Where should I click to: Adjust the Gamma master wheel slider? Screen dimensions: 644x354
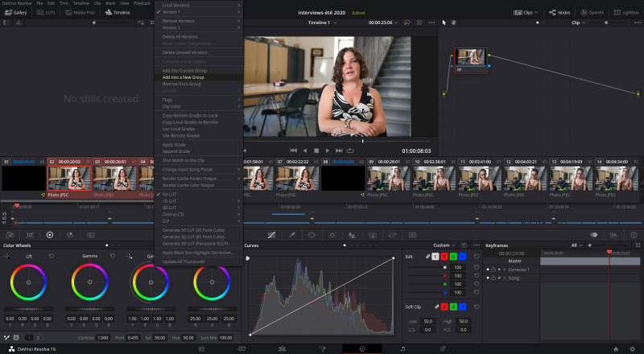coord(89,309)
